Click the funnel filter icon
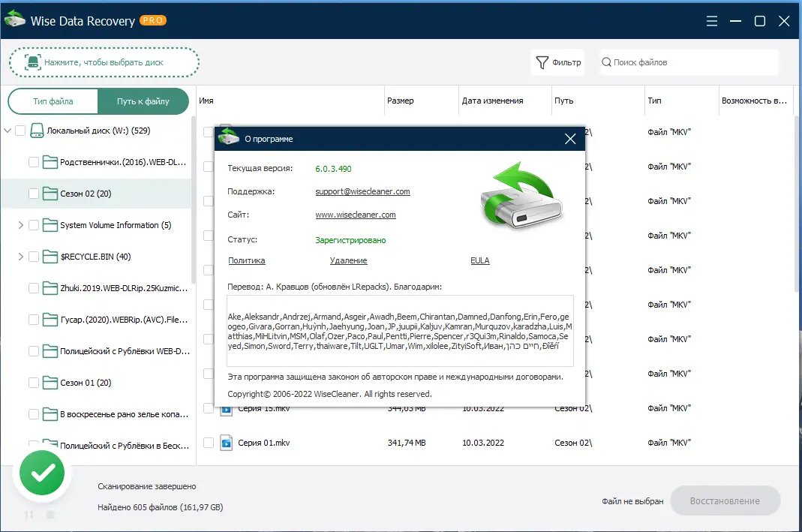802x532 pixels. pyautogui.click(x=542, y=62)
